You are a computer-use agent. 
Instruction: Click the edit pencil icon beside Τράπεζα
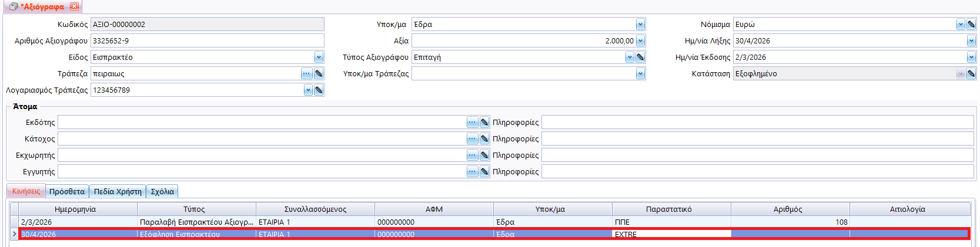319,74
